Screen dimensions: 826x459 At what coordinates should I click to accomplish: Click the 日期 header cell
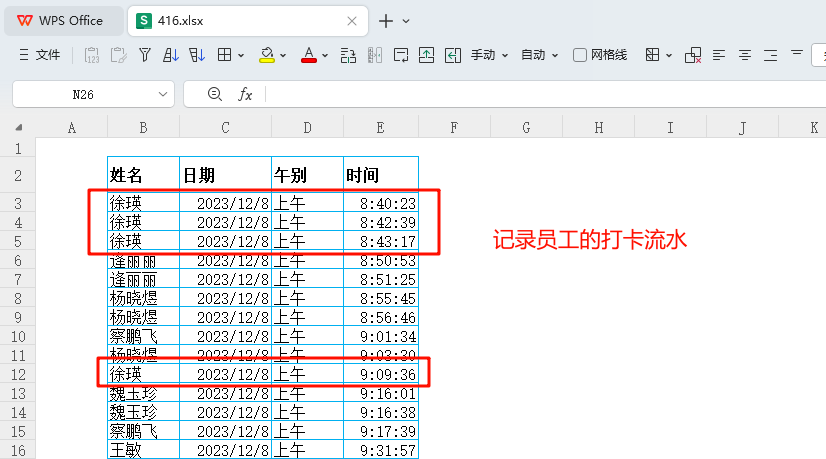coord(225,175)
